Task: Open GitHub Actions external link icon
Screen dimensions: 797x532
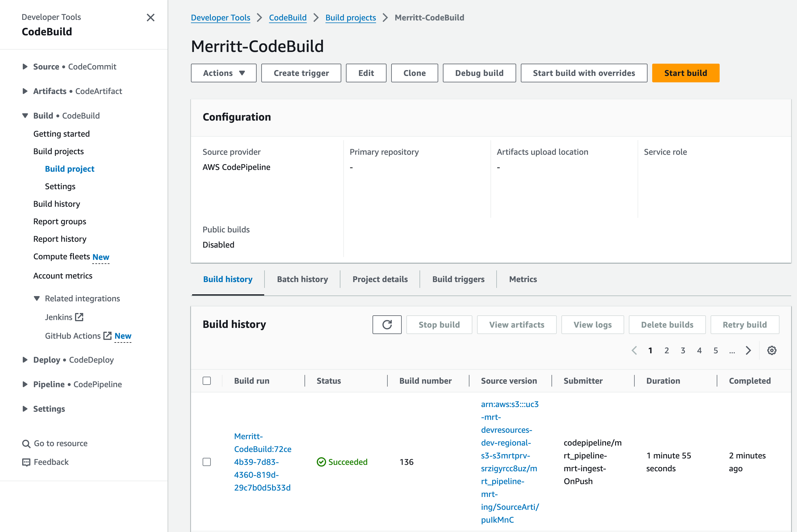Action: pos(107,335)
